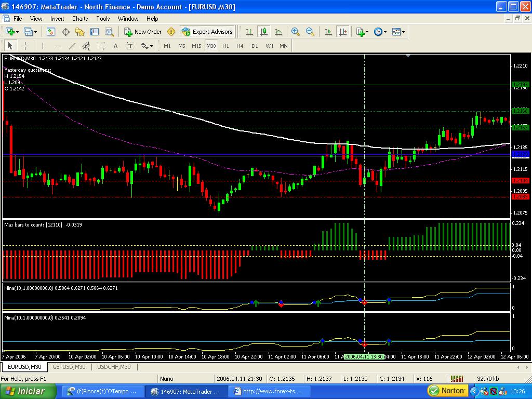Image resolution: width=532 pixels, height=399 pixels.
Task: Click the New Order button
Action: (x=143, y=32)
